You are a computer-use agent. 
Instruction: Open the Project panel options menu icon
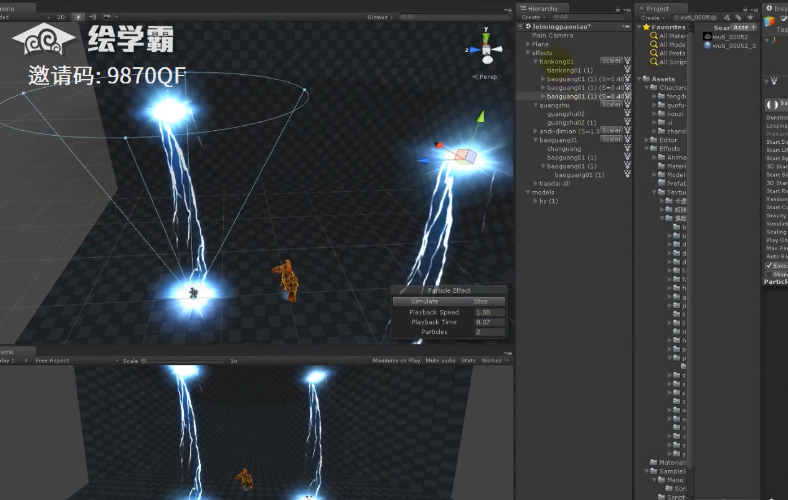click(754, 10)
